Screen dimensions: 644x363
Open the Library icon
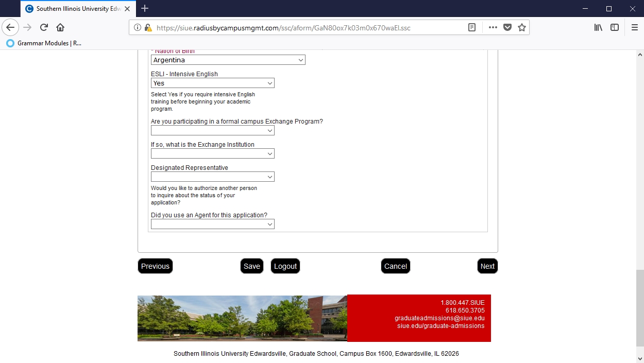pos(598,27)
